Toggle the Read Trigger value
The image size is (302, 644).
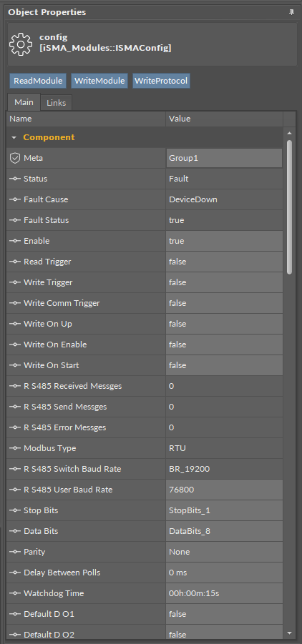pos(224,262)
